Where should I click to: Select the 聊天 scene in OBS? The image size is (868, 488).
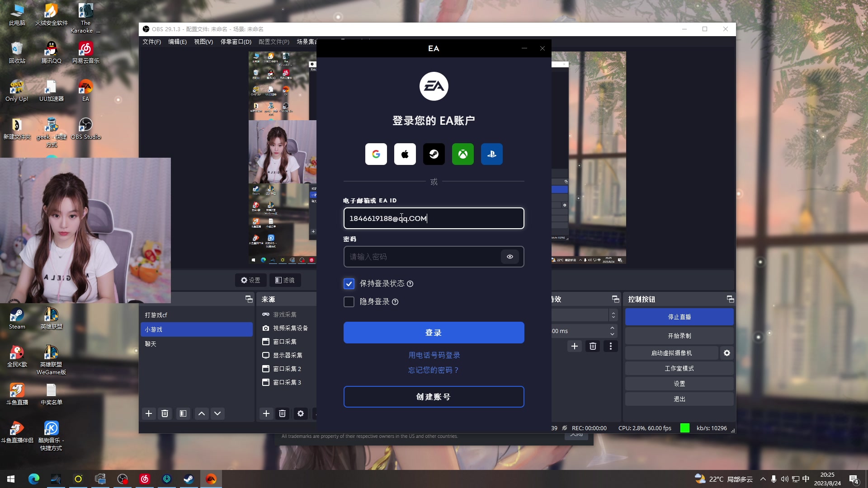pos(197,344)
